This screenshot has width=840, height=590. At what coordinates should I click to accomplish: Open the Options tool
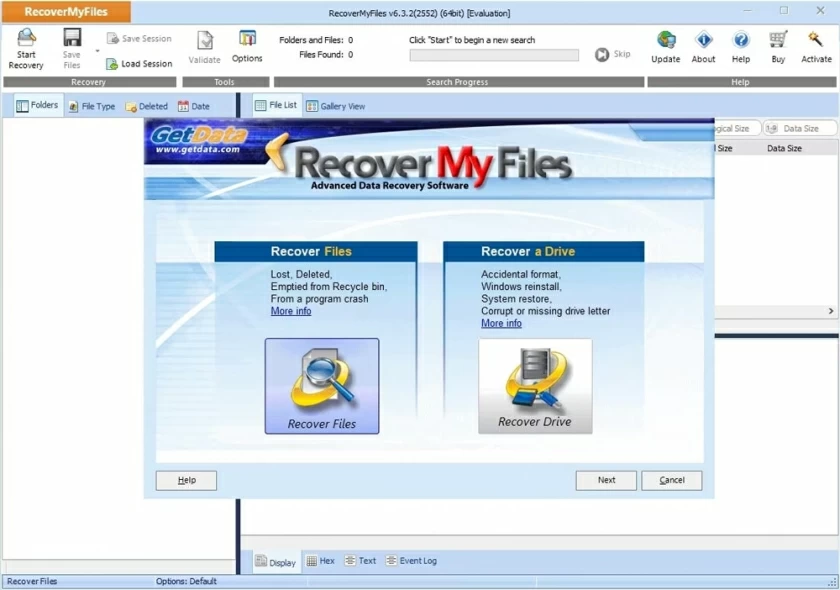point(246,45)
